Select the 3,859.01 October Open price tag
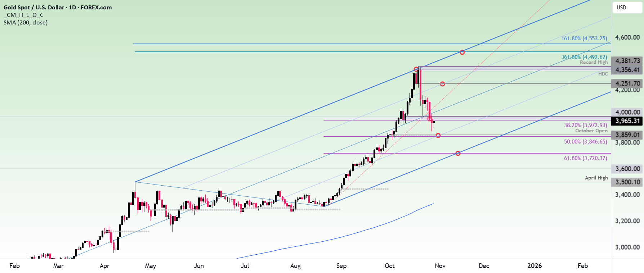Viewport: 644px width, 273px height. (x=627, y=135)
